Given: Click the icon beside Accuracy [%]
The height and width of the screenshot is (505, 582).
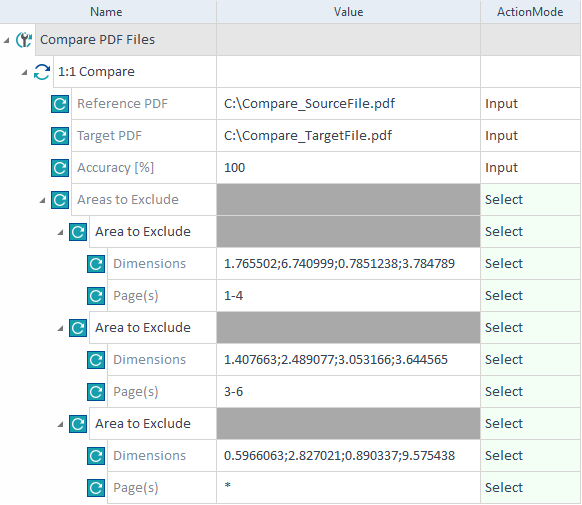Looking at the screenshot, I should (x=60, y=168).
